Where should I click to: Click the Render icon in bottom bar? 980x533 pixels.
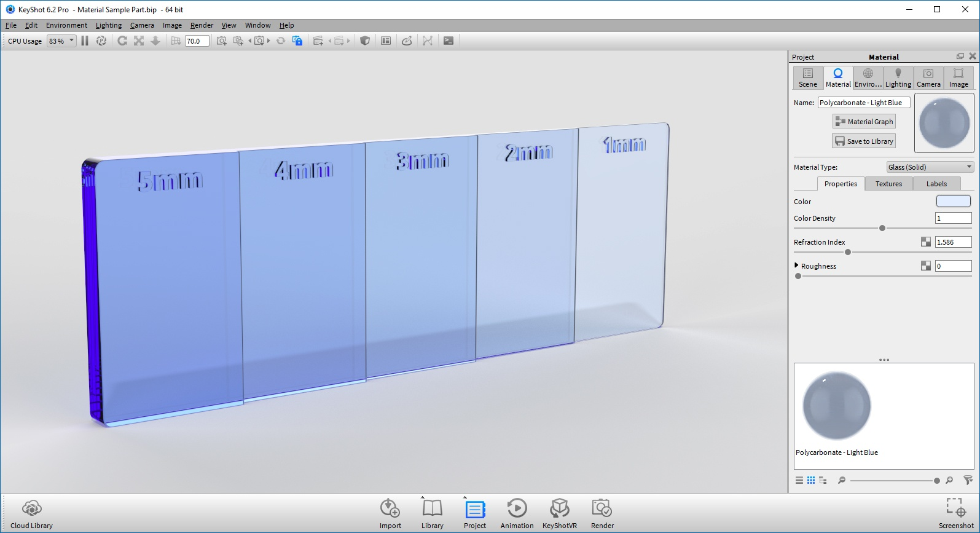(x=602, y=513)
